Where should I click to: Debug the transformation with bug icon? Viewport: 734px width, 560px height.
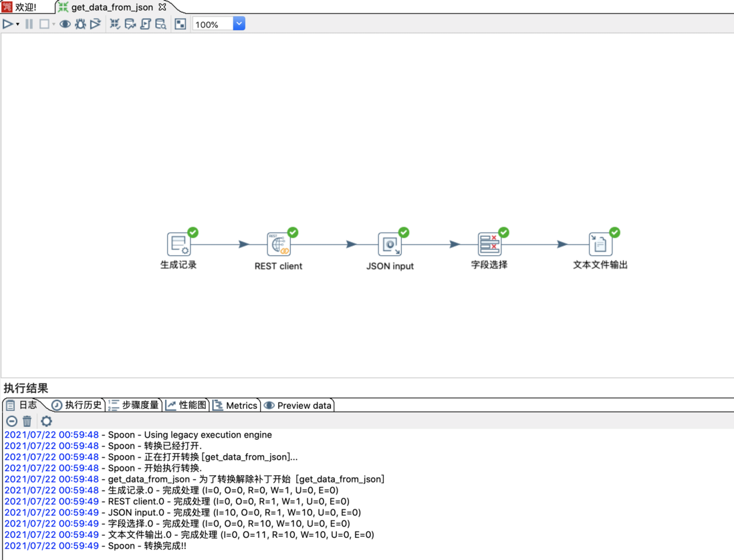tap(80, 24)
